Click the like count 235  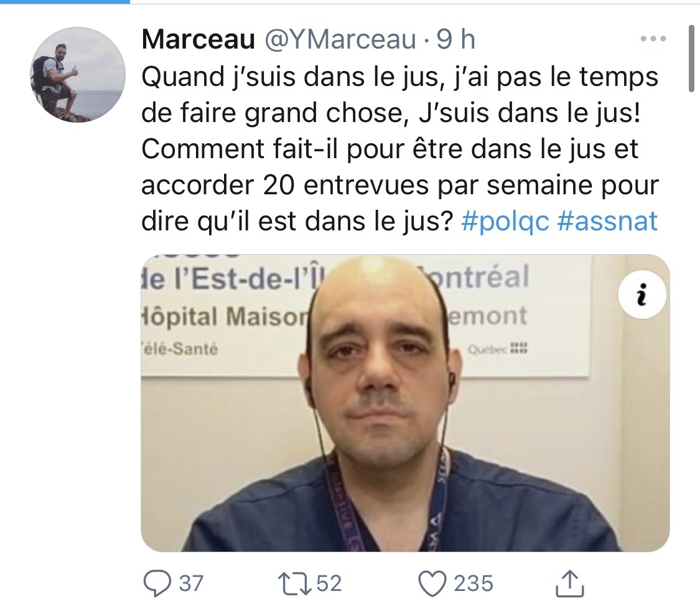click(x=474, y=583)
